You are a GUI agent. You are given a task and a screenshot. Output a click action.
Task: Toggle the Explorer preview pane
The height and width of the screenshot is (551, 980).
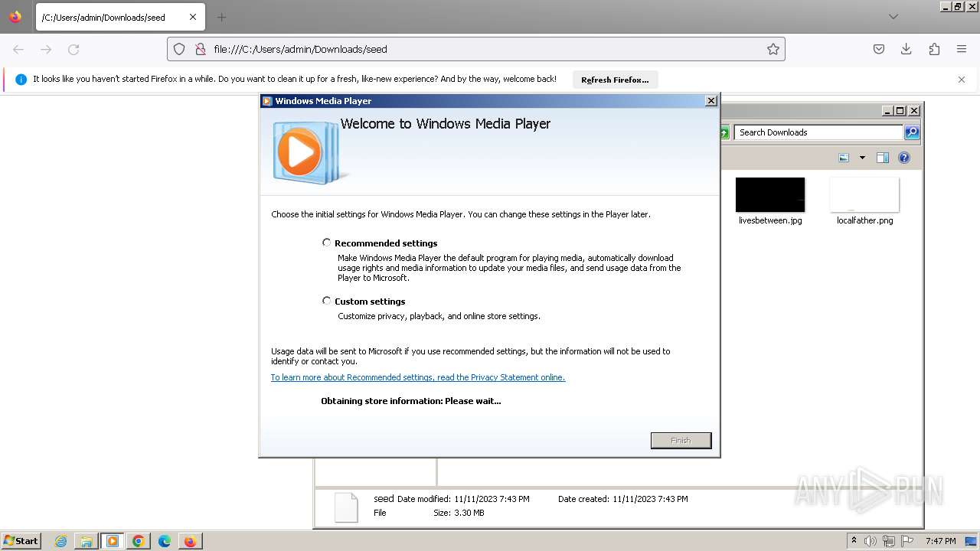click(x=883, y=158)
